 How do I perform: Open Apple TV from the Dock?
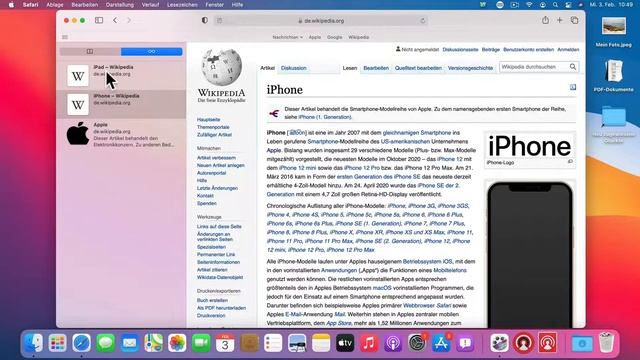pos(345,343)
